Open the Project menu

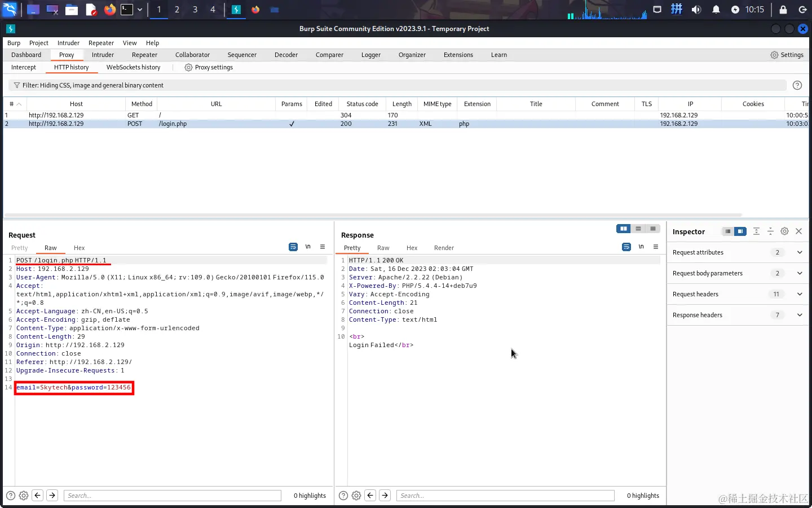39,43
